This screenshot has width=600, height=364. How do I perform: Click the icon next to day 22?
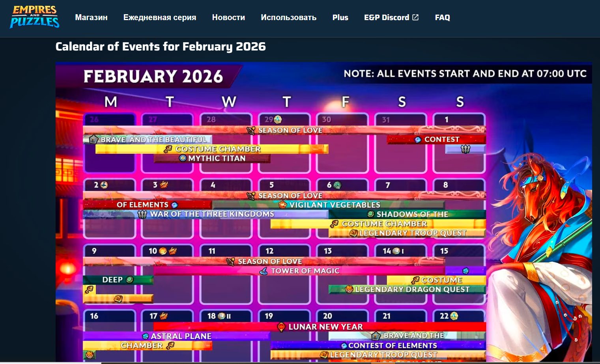coord(454,316)
